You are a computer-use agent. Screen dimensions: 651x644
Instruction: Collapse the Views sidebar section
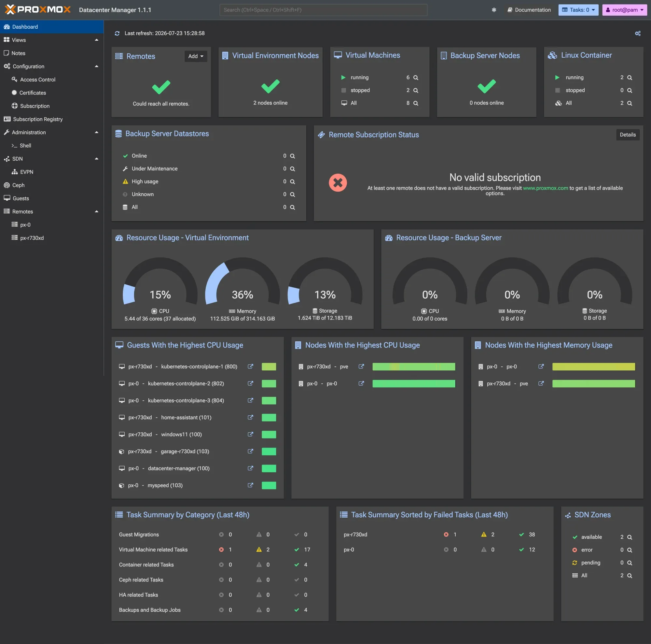(96, 40)
